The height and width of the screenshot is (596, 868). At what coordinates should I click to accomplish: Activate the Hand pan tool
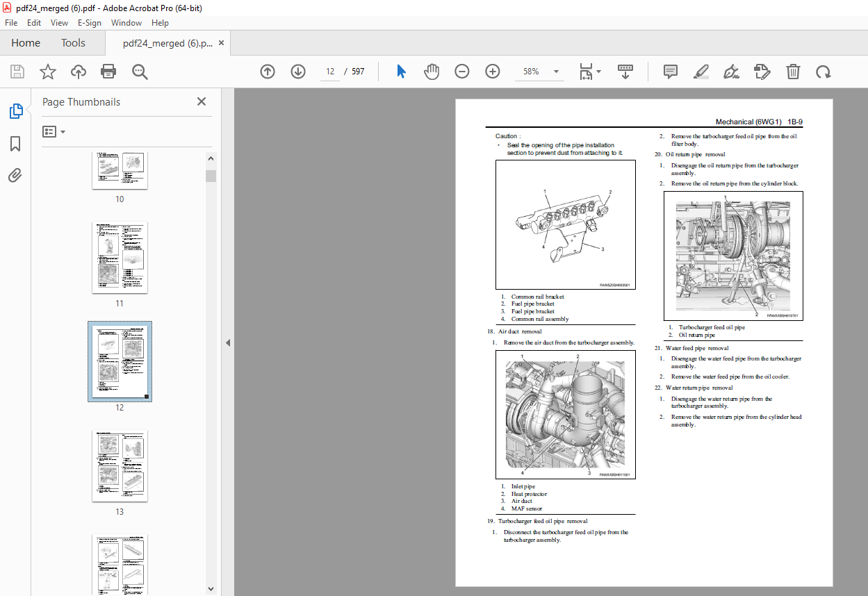click(432, 72)
